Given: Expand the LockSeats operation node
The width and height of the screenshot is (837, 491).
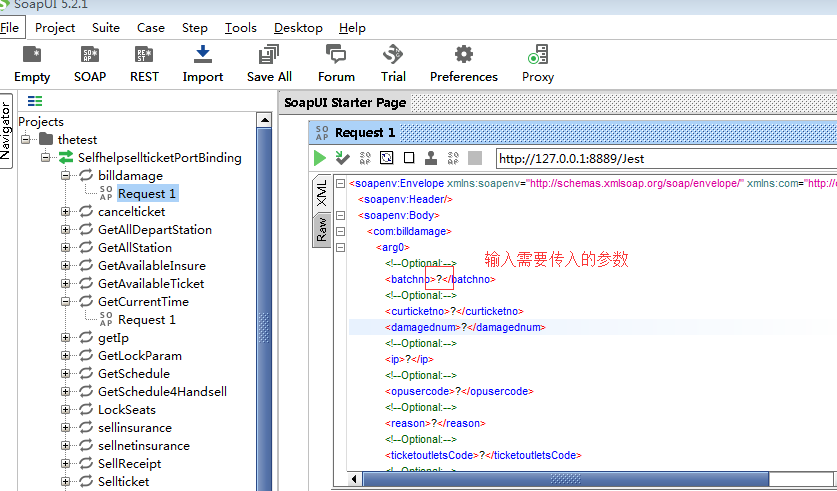Looking at the screenshot, I should click(x=65, y=409).
